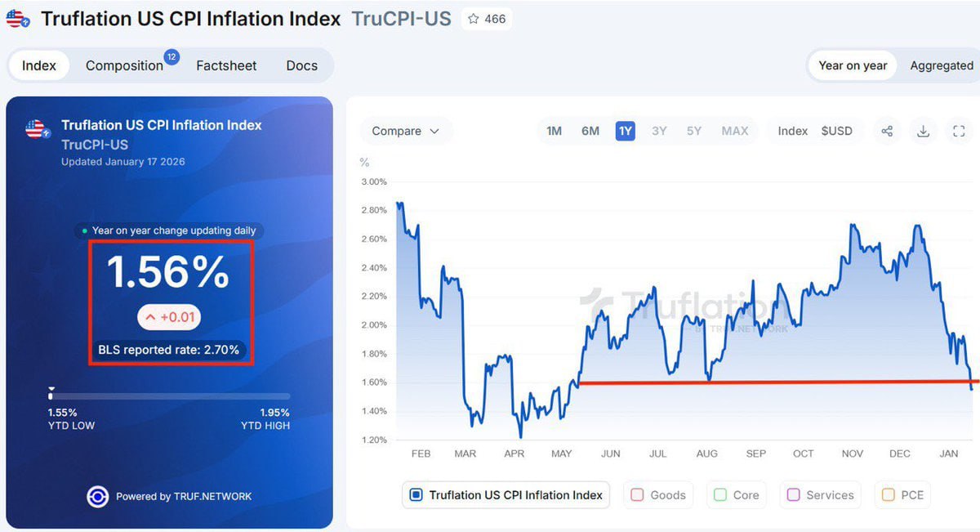980x532 pixels.
Task: Open the Composition tab
Action: (x=124, y=65)
